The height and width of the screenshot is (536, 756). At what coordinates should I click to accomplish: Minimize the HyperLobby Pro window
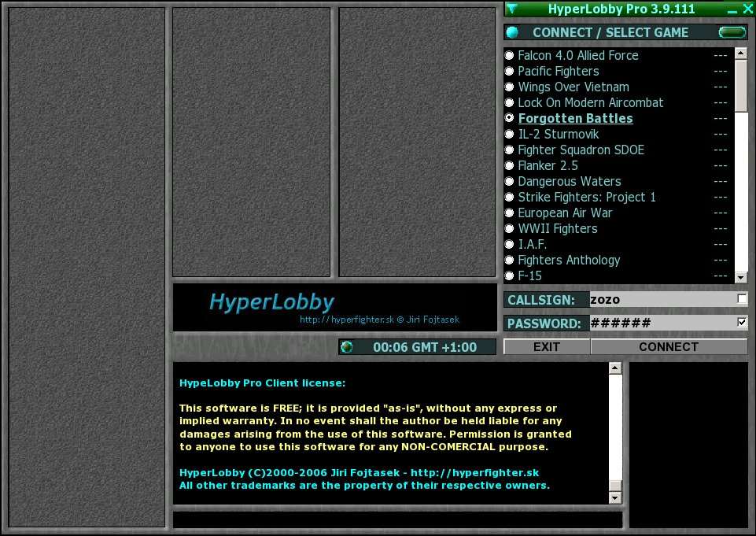732,9
